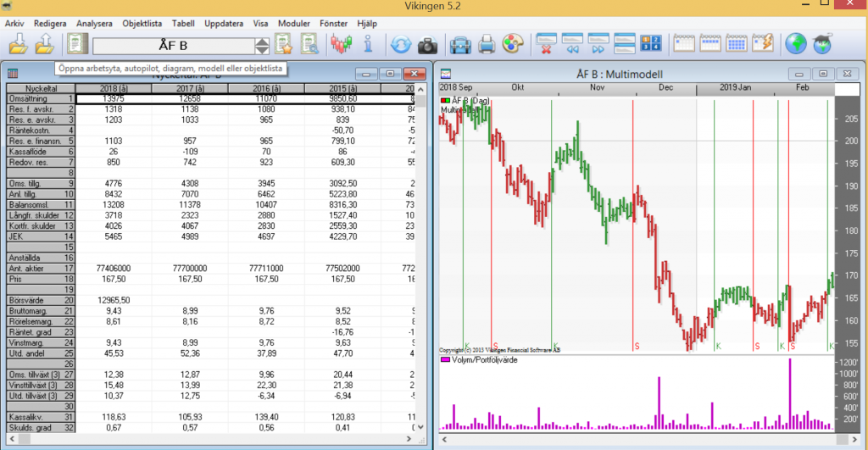Click the candlestick chart icon

click(342, 44)
